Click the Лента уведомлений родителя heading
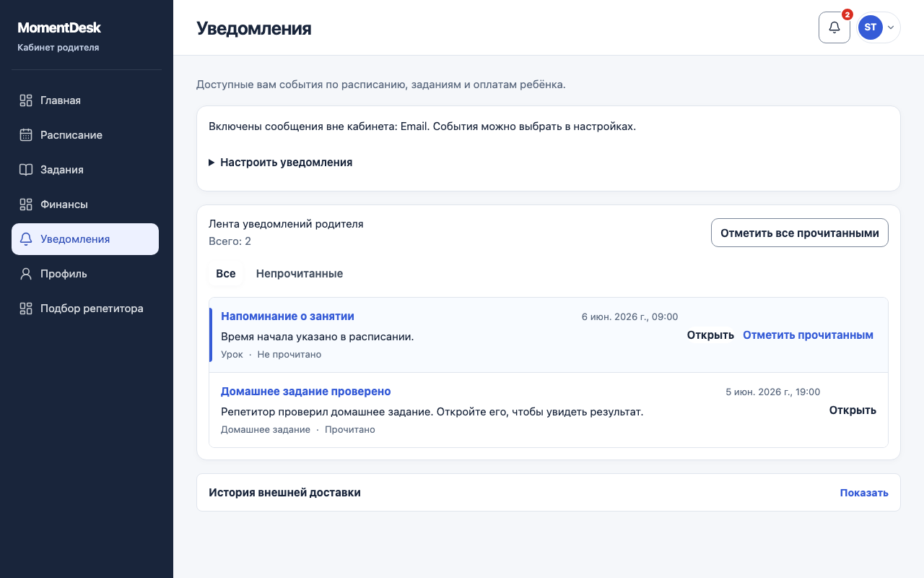 (286, 224)
